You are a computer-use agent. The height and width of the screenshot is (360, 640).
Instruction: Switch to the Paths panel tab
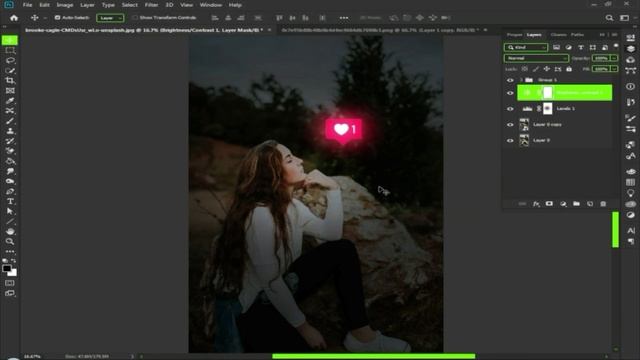click(x=577, y=35)
